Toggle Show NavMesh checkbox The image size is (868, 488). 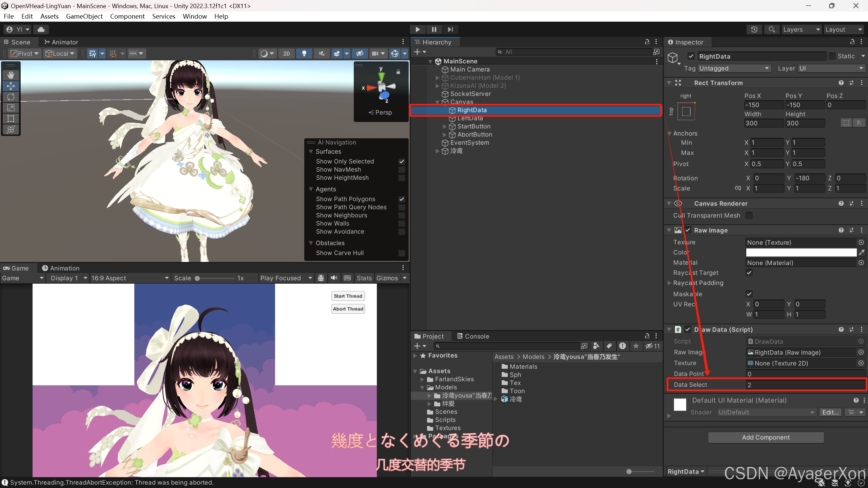coord(402,170)
